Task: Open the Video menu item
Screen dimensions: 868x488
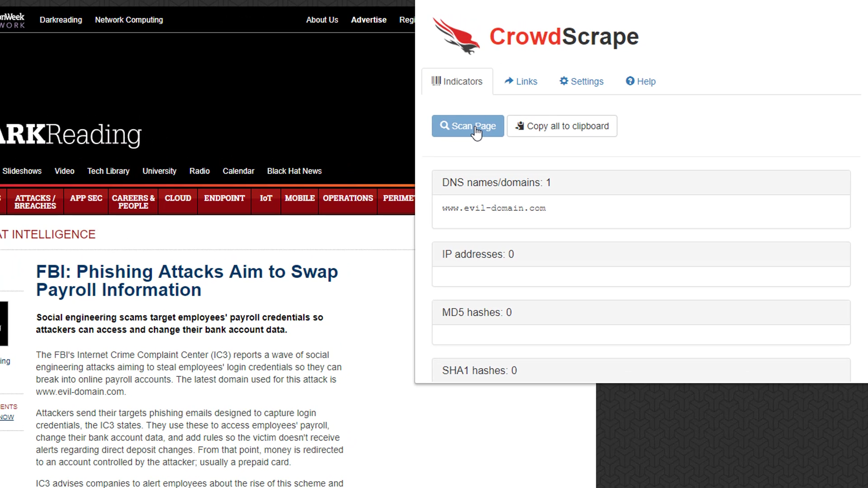Action: pos(64,171)
